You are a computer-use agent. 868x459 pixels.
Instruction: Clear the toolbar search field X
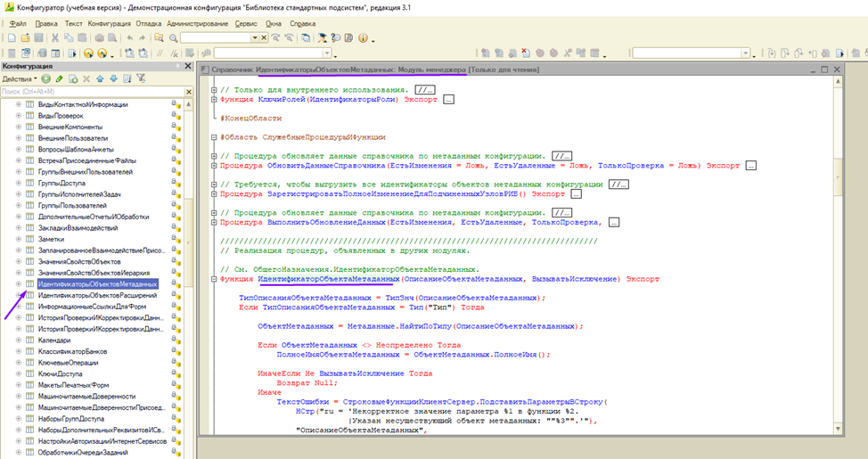click(264, 38)
